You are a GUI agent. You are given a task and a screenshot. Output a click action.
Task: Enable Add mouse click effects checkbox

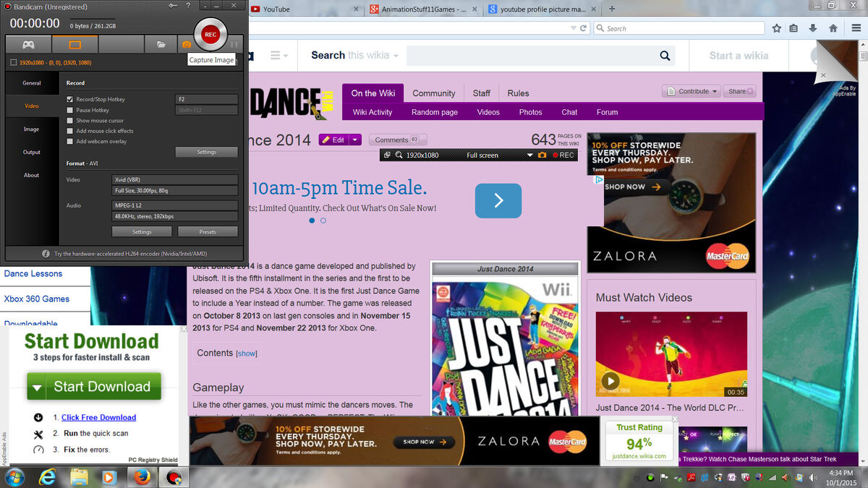(69, 131)
